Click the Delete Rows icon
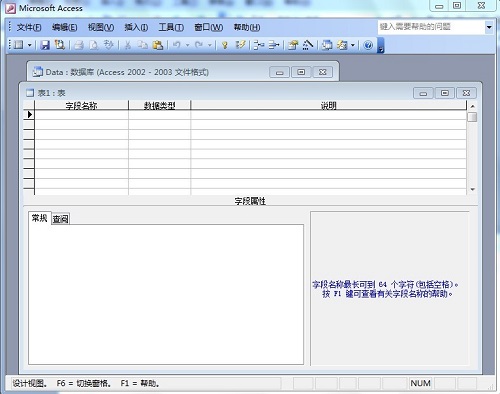Screen dimensions: 500x394 [274, 45]
